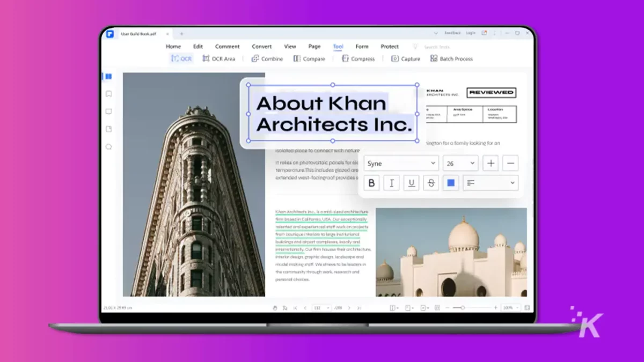Open the Comment menu tab
Screen dimensions: 644x362
pyautogui.click(x=228, y=47)
